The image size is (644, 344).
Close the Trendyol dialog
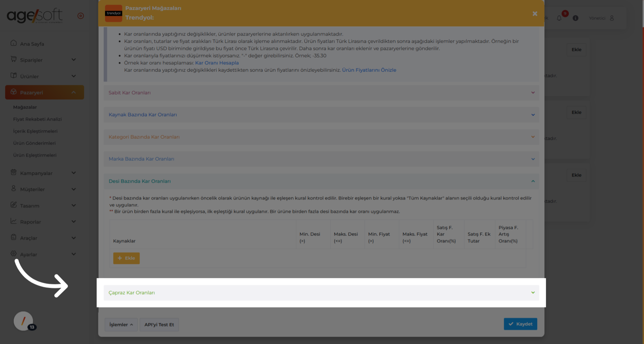(535, 14)
